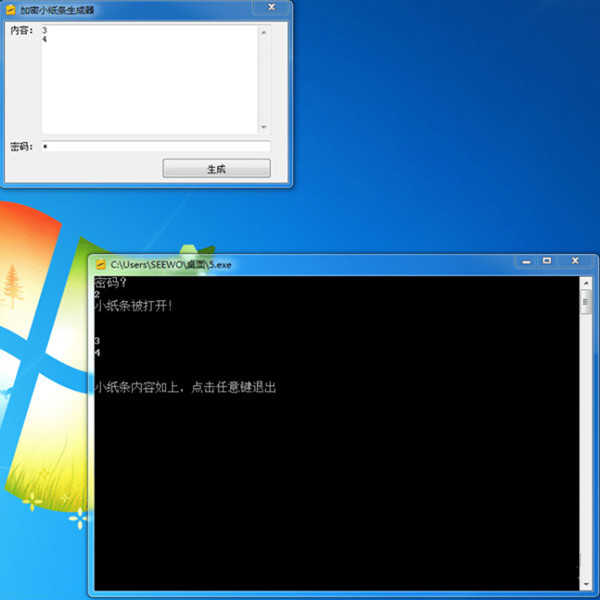
Task: Click the console title bar path text
Action: click(x=170, y=265)
